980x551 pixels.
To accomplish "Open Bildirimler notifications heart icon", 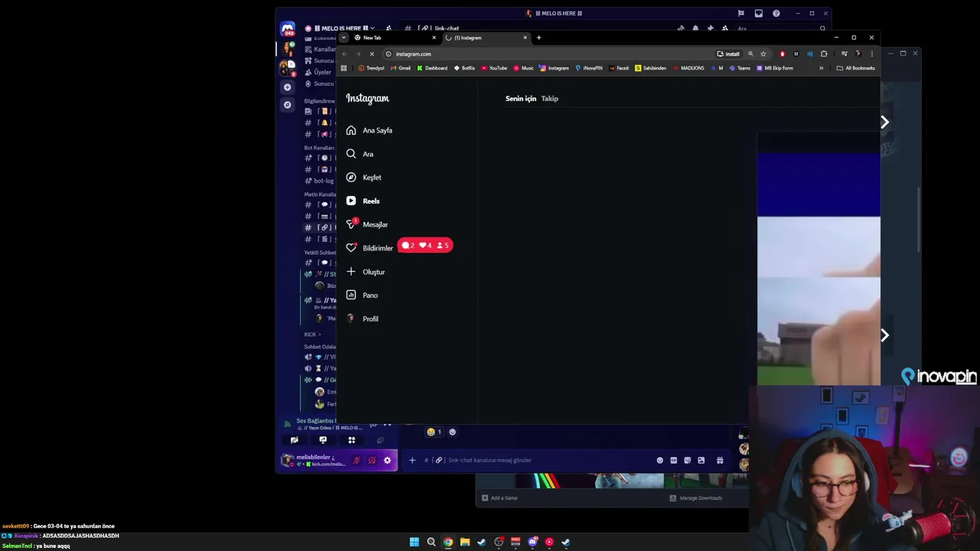I will click(351, 248).
